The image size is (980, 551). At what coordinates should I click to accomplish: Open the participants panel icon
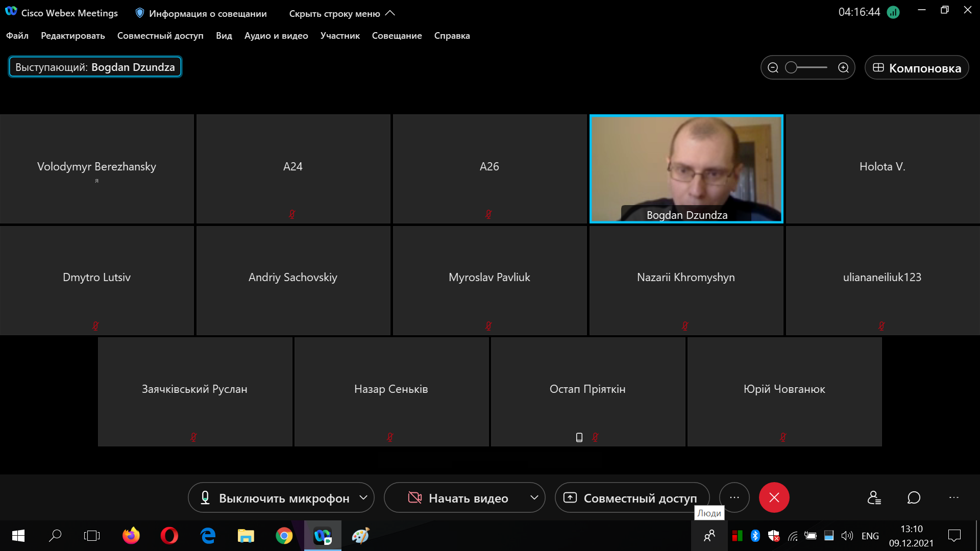click(874, 497)
